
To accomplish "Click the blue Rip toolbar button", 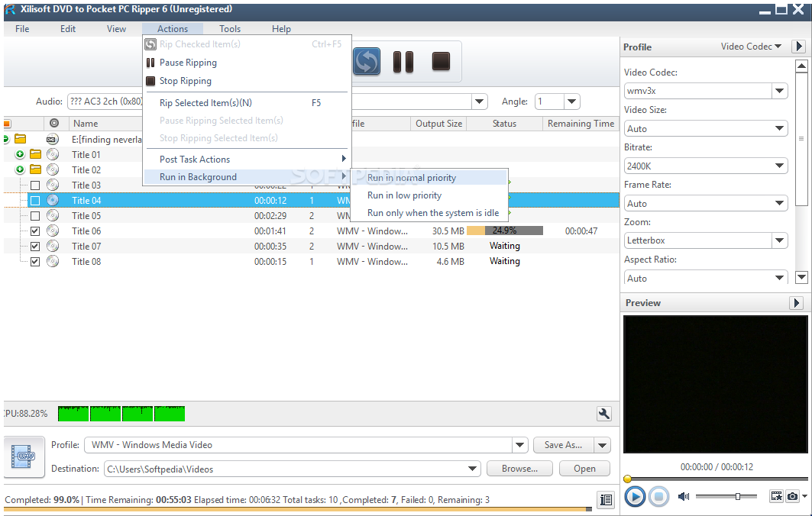I will click(x=367, y=62).
